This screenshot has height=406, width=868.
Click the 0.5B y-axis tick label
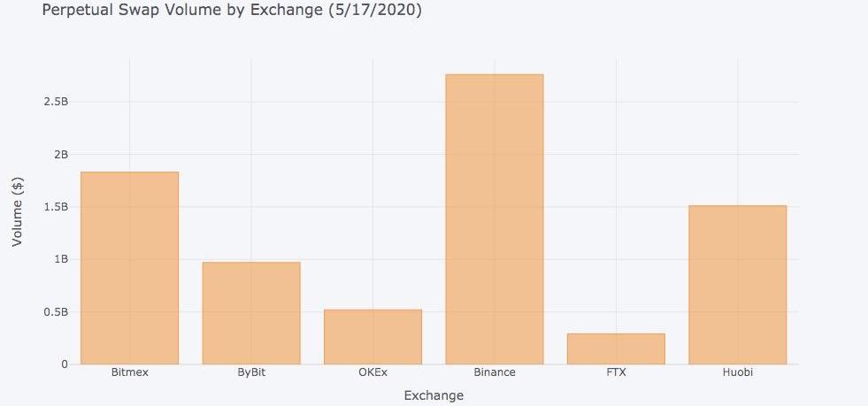coord(56,312)
